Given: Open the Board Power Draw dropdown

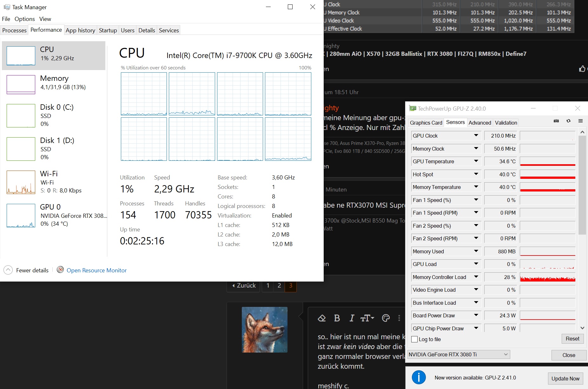Looking at the screenshot, I should (476, 315).
